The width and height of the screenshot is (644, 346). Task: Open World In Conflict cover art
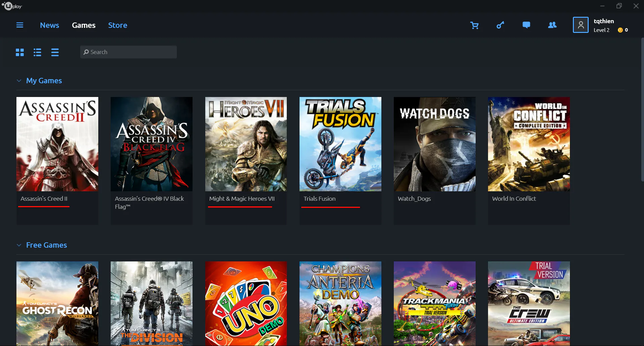coord(529,144)
